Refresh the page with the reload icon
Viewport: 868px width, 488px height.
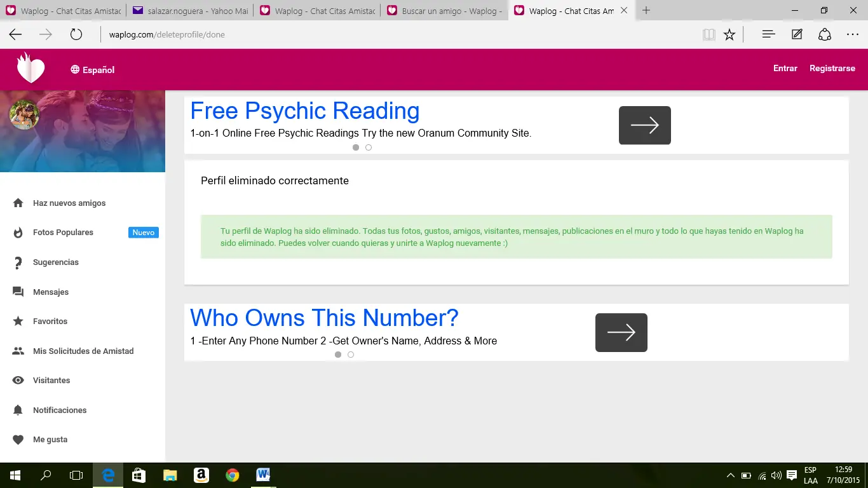tap(76, 35)
